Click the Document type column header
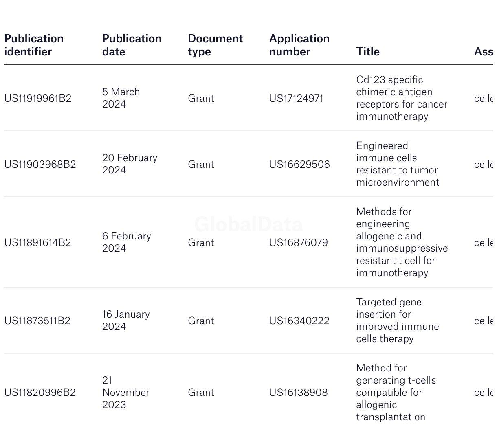 [x=215, y=45]
